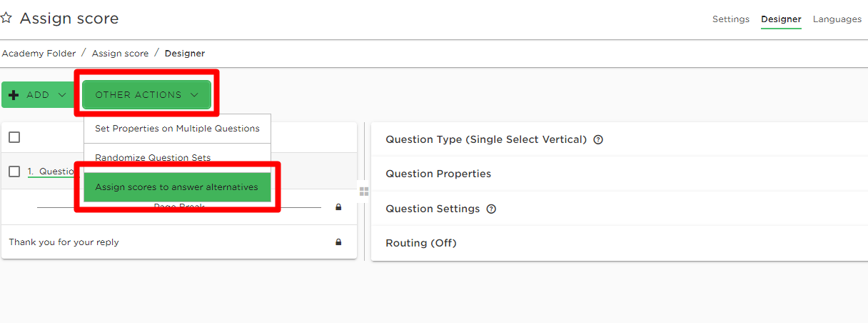Click the panel splitter grip icon
Viewport: 868px width, 323px height.
364,192
